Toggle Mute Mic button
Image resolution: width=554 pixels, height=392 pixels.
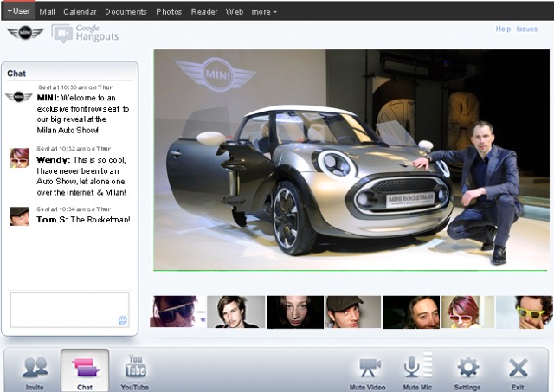[x=417, y=370]
